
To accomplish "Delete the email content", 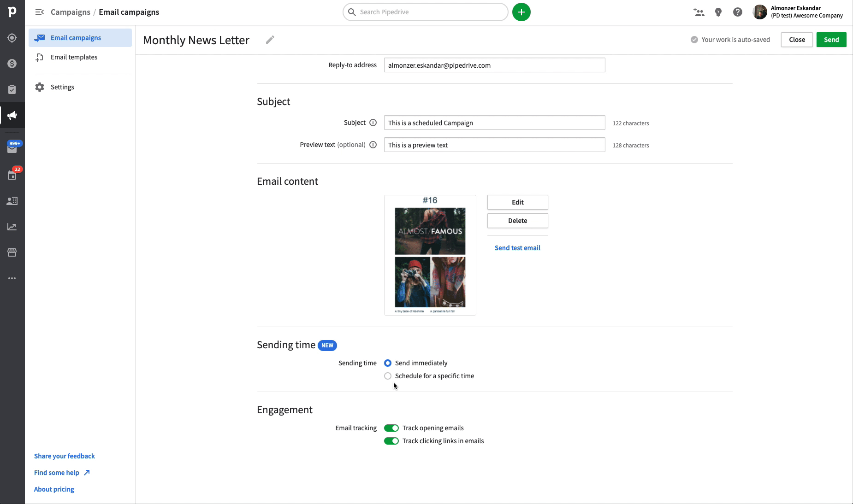I will (x=518, y=221).
